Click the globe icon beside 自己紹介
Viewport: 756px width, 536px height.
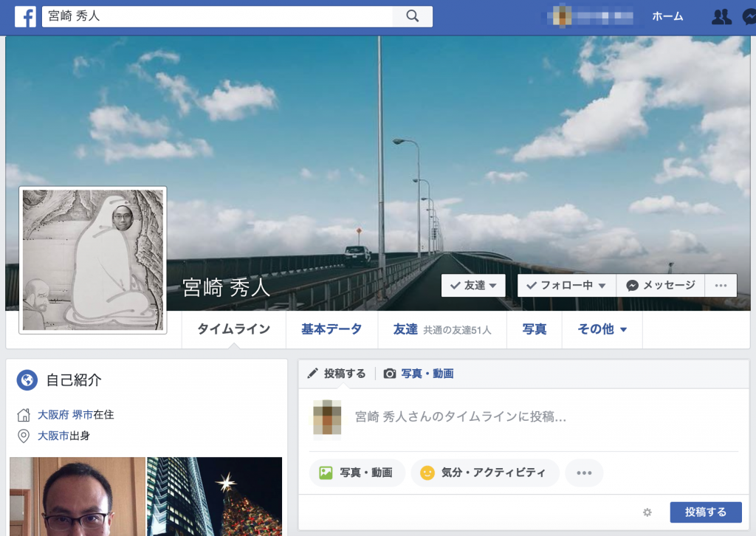tap(27, 379)
